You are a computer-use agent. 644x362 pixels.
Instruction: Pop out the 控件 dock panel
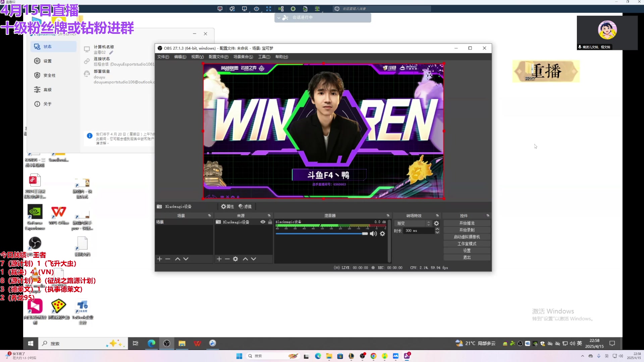[x=488, y=216]
